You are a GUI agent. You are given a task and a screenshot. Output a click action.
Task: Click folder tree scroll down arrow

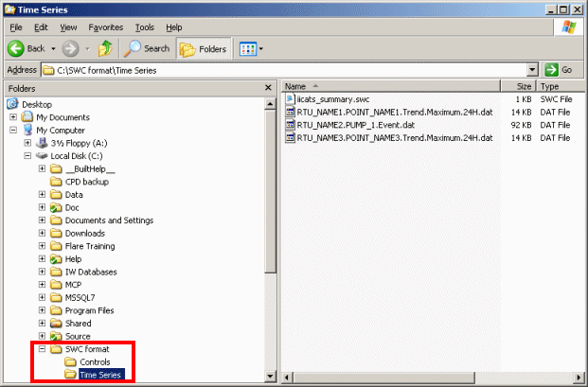(x=270, y=376)
